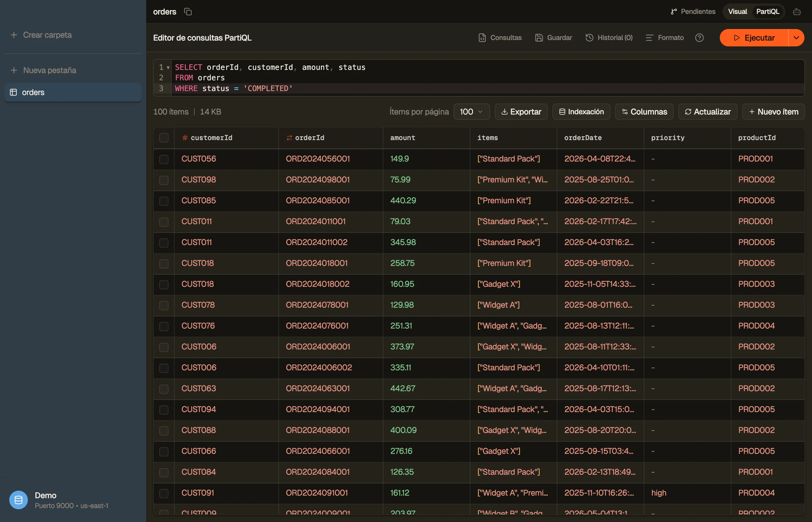Image resolution: width=812 pixels, height=522 pixels.
Task: Apply Formato to the query
Action: (665, 38)
